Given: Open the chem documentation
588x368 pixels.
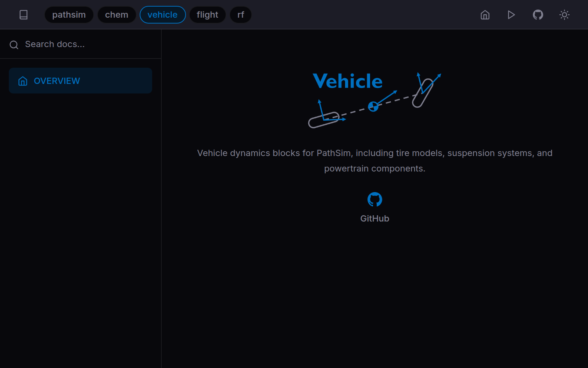Looking at the screenshot, I should point(116,15).
